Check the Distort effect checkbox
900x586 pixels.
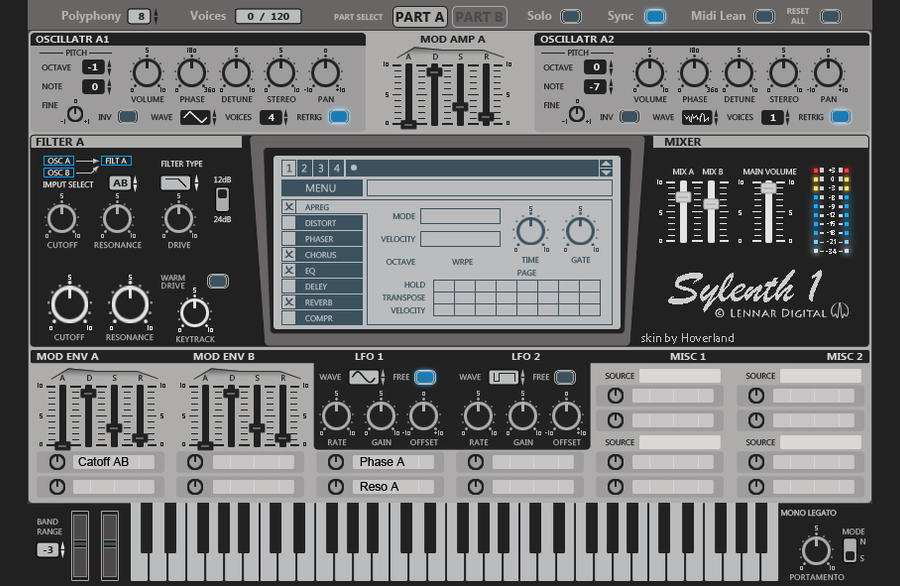click(x=289, y=223)
